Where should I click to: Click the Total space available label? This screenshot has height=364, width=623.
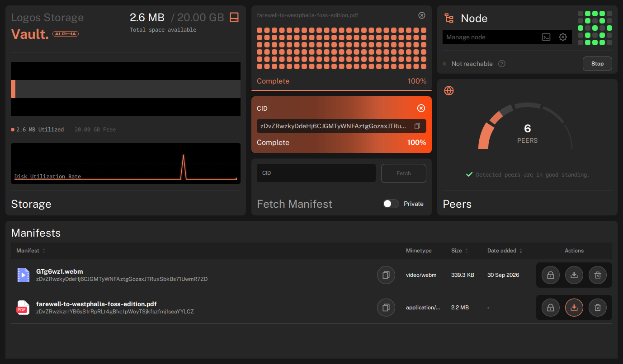point(163,30)
